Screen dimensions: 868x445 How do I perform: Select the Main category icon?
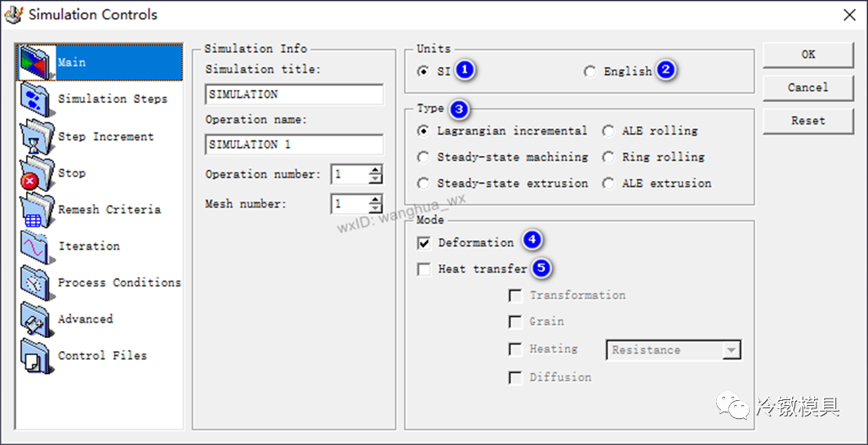(37, 63)
